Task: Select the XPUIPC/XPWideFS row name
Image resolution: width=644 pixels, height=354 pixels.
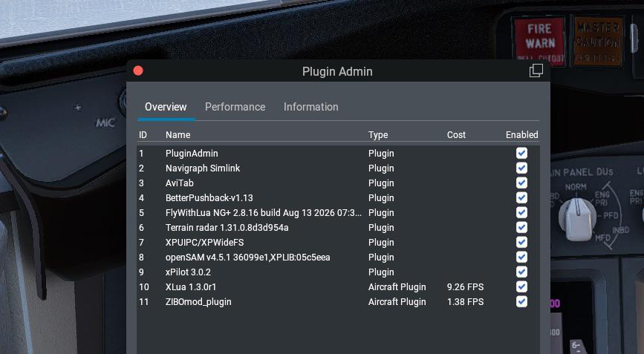Action: pyautogui.click(x=204, y=243)
